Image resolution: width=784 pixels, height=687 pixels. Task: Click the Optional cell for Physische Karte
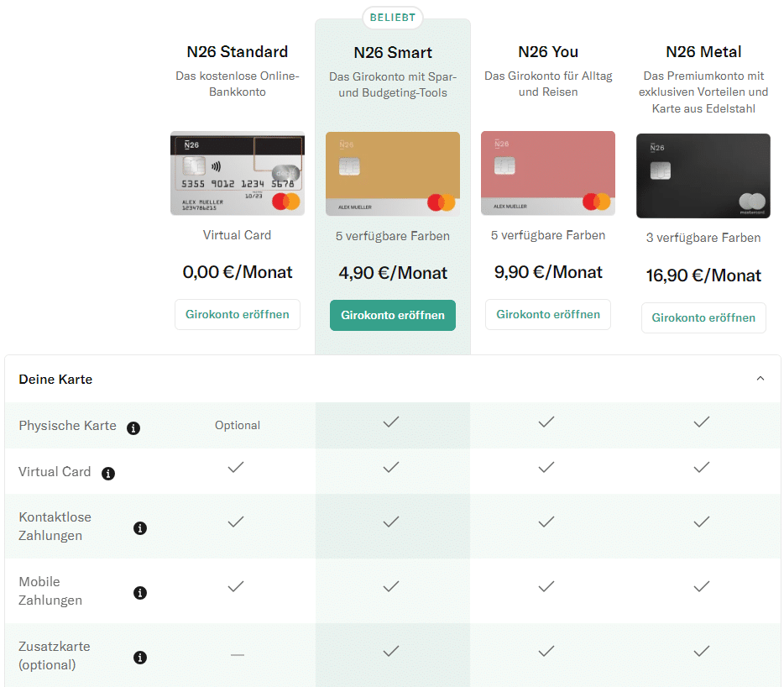tap(238, 425)
